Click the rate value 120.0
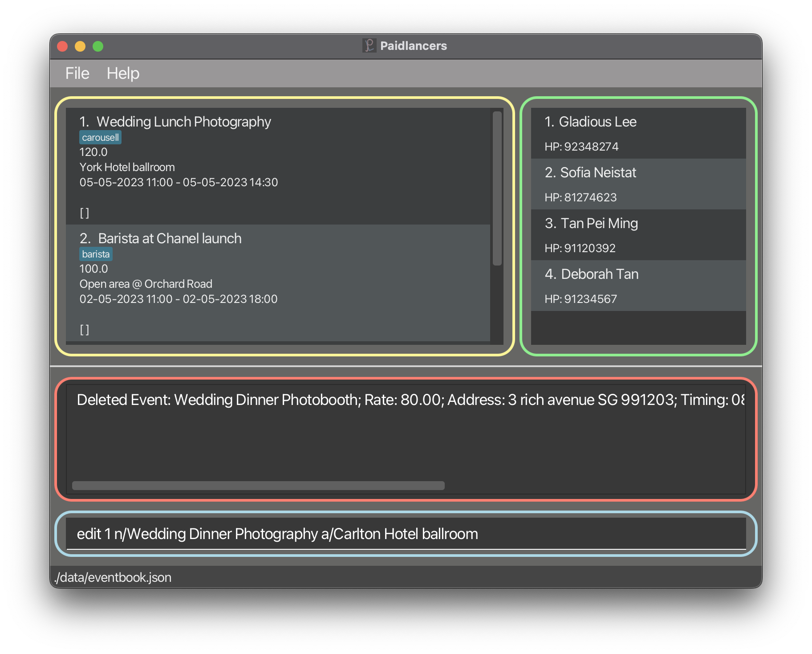The image size is (812, 654). [x=93, y=152]
